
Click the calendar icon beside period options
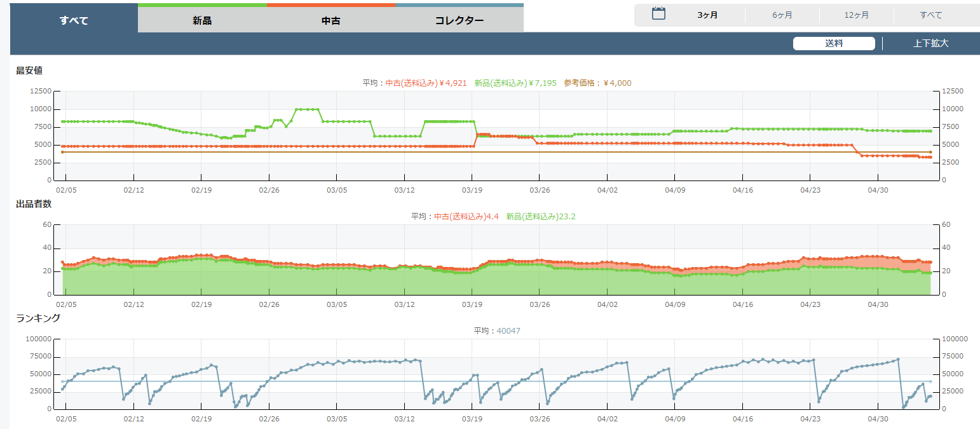coord(658,13)
